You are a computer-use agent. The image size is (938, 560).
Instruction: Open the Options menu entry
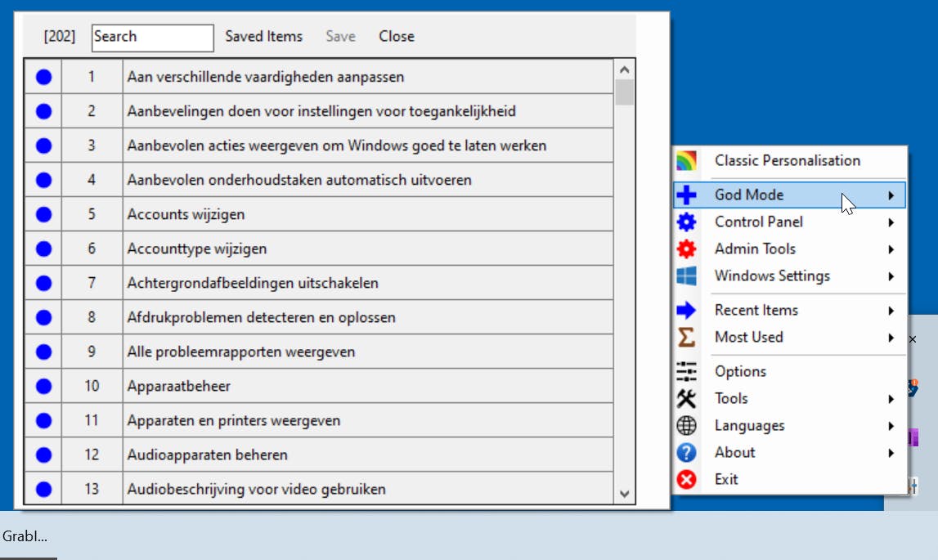coord(740,371)
